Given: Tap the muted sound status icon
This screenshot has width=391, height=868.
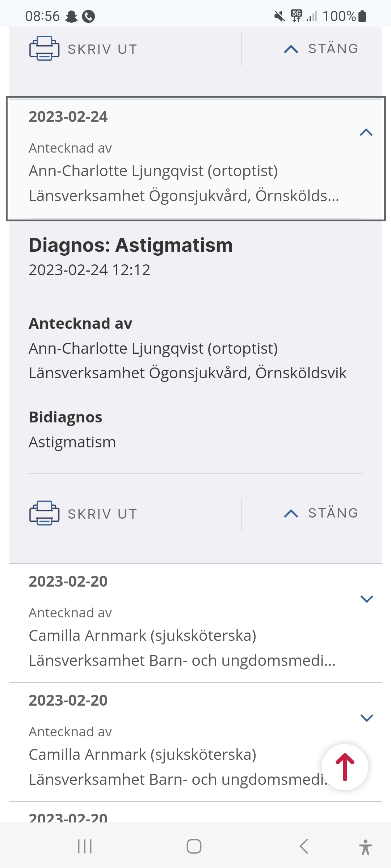Looking at the screenshot, I should pyautogui.click(x=279, y=16).
